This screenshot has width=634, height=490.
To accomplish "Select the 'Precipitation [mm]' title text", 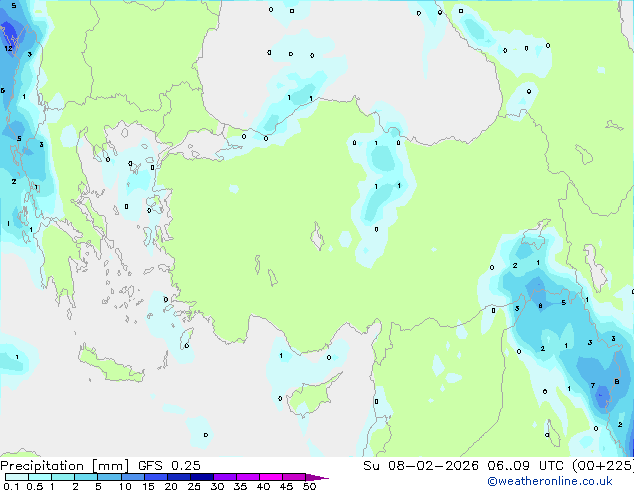I will pos(65,466).
